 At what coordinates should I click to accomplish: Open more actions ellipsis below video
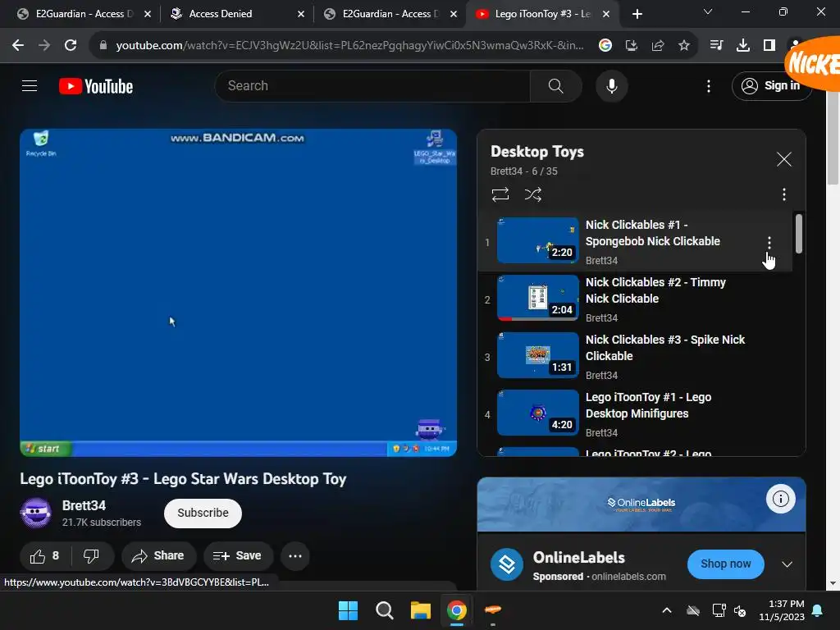click(x=295, y=556)
